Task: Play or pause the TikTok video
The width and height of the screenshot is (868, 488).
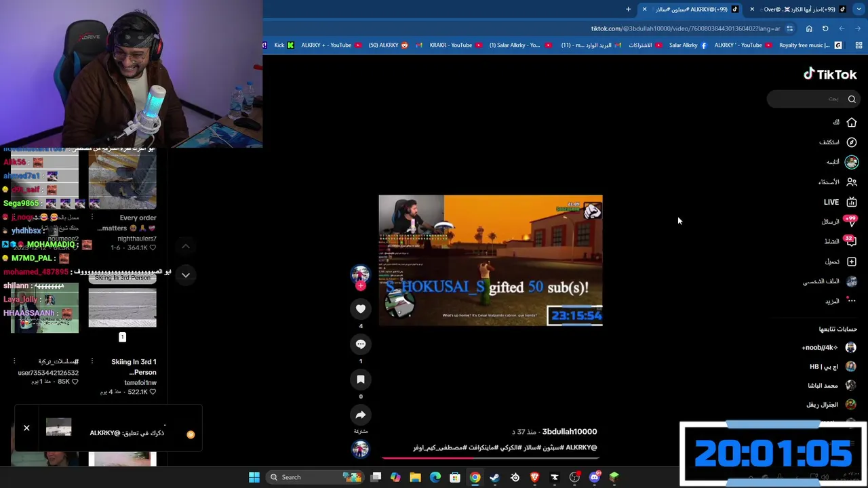Action: click(490, 260)
